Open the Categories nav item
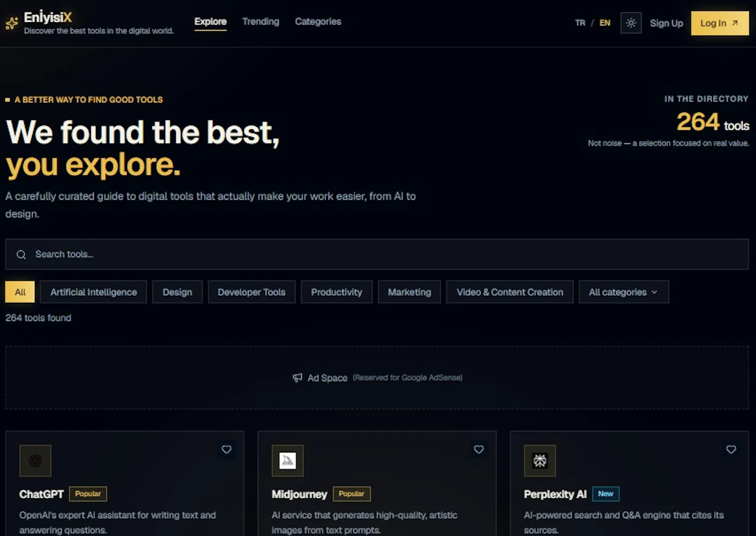The height and width of the screenshot is (536, 756). (x=318, y=22)
